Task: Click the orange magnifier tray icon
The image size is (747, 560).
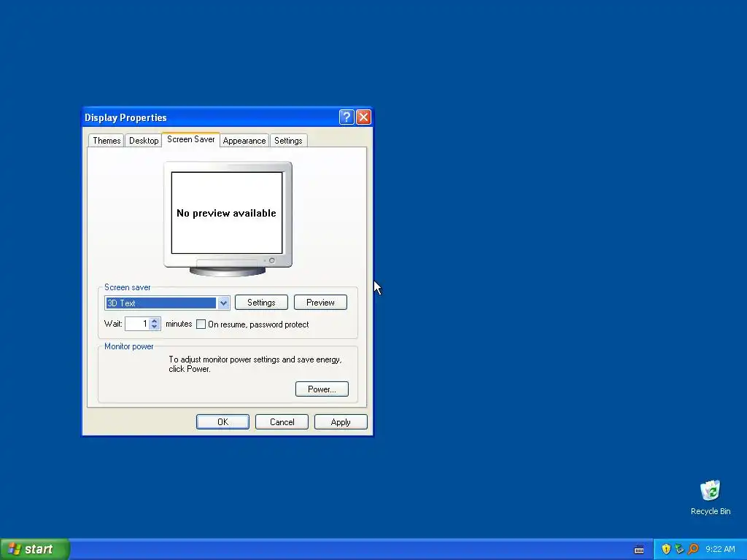Action: pyautogui.click(x=693, y=549)
